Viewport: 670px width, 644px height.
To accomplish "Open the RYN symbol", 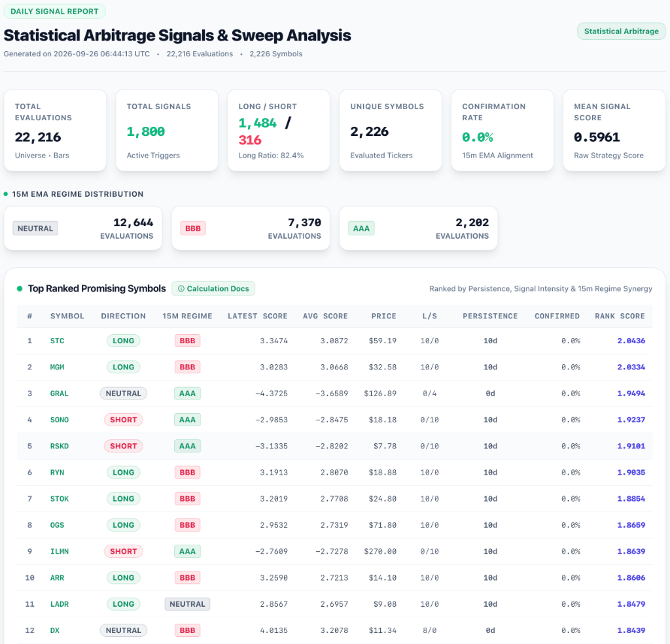I will 58,473.
